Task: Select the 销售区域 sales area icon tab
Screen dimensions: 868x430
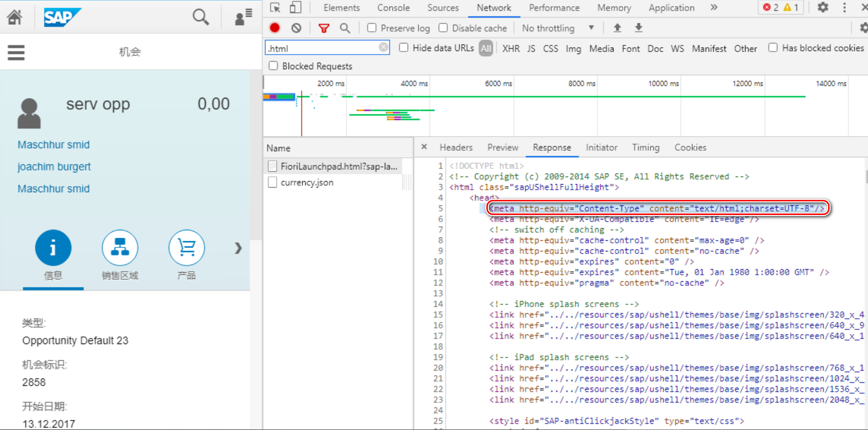Action: pos(120,248)
